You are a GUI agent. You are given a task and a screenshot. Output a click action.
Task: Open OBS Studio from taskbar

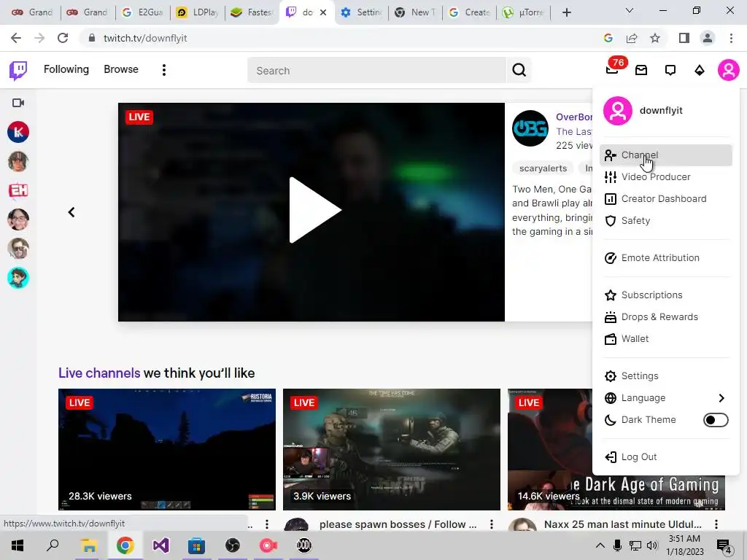(233, 545)
